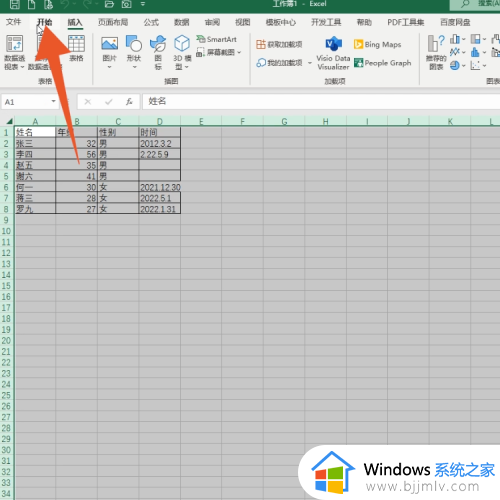This screenshot has height=500, width=500.
Task: Open My Add-ins (我的加载项) dropdown
Action: (x=284, y=63)
